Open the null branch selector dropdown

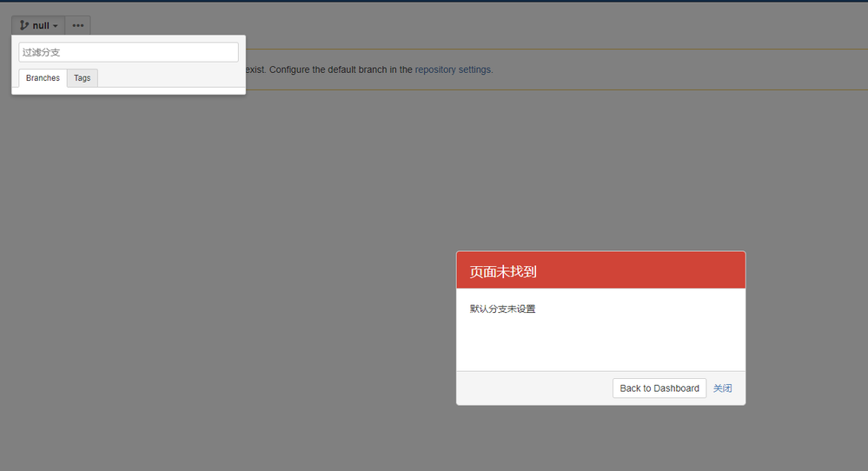click(38, 25)
